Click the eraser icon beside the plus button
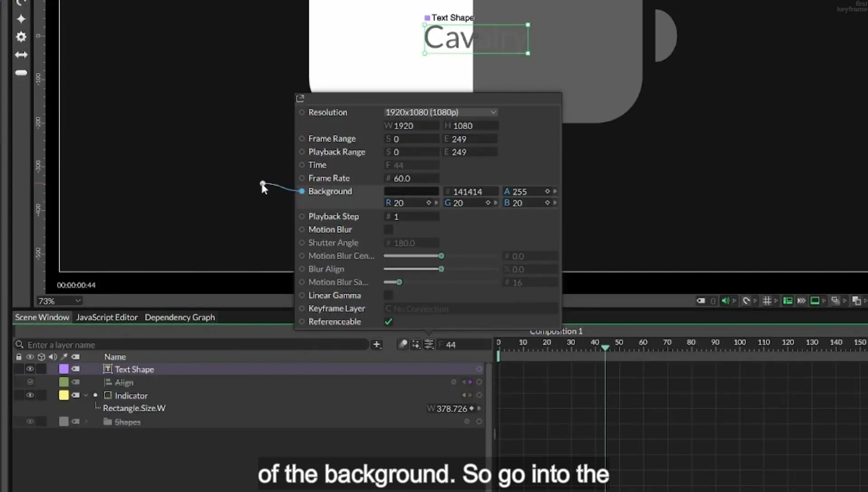Viewport: 868px width, 492px height. click(402, 345)
